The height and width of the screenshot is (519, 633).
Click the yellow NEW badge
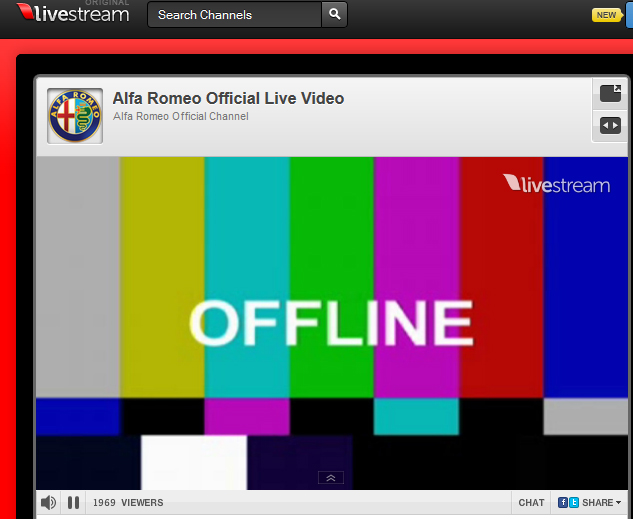(606, 15)
